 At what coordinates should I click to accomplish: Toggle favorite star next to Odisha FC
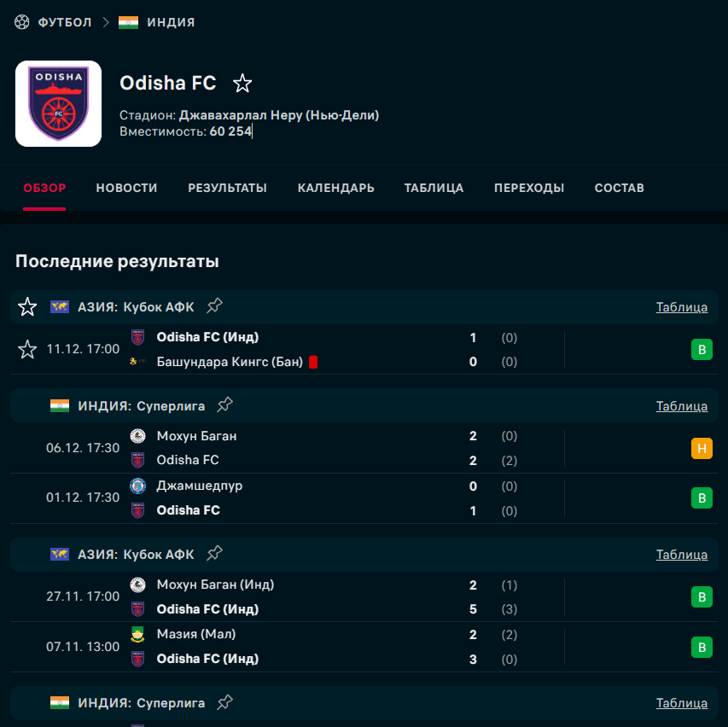242,84
